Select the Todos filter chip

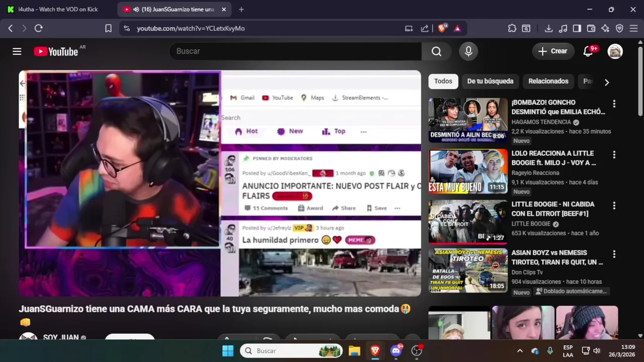pyautogui.click(x=443, y=81)
